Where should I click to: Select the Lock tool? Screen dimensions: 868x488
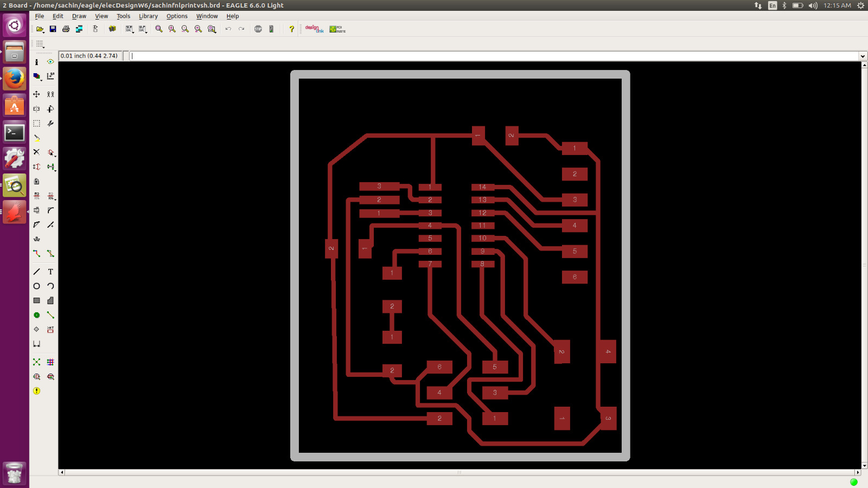36,182
